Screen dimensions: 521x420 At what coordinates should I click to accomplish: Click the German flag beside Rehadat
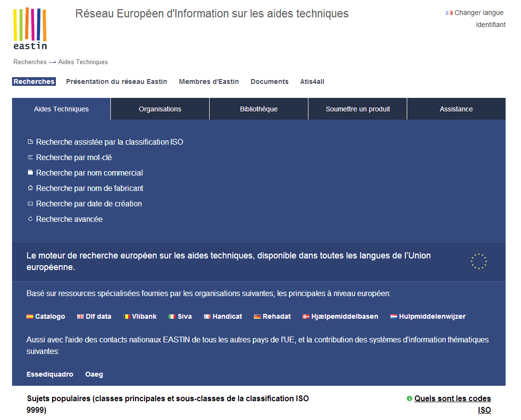coord(257,317)
